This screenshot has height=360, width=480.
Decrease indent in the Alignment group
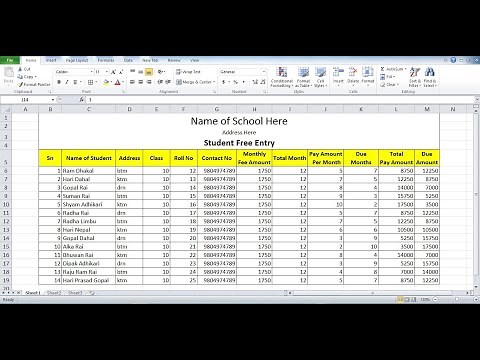(160, 82)
